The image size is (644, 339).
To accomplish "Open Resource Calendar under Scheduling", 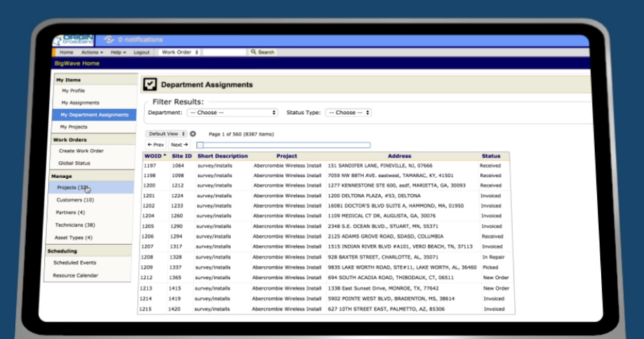I will point(75,275).
